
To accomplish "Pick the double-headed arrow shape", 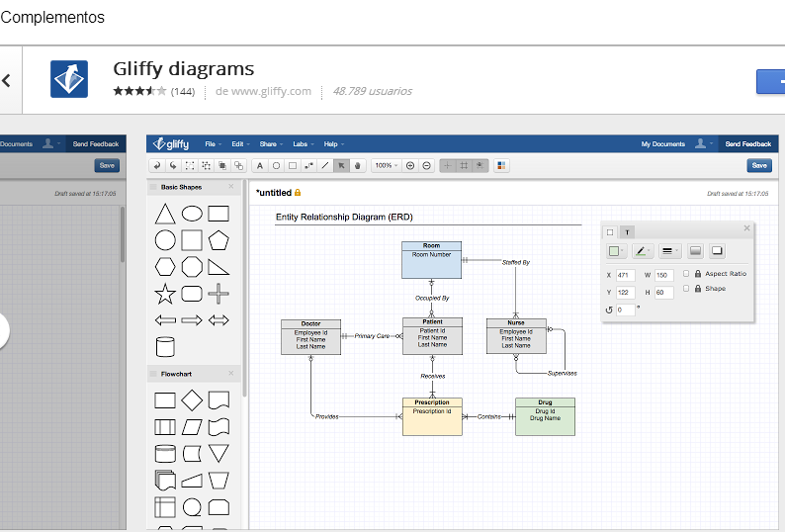I will click(x=218, y=320).
